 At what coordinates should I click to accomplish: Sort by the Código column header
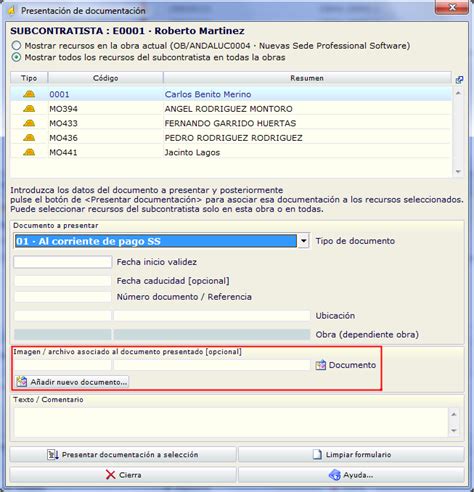click(x=105, y=78)
